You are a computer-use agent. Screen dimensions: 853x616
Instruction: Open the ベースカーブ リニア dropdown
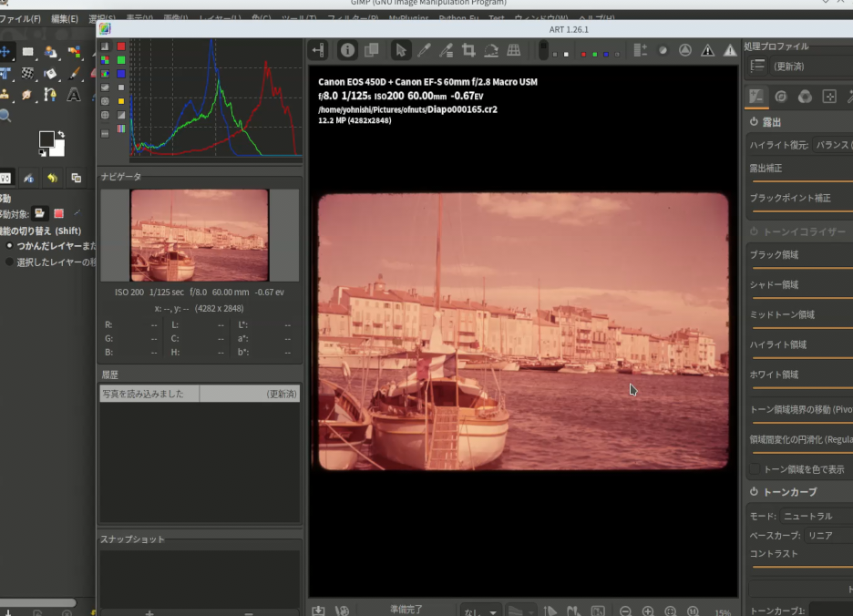pyautogui.click(x=827, y=535)
